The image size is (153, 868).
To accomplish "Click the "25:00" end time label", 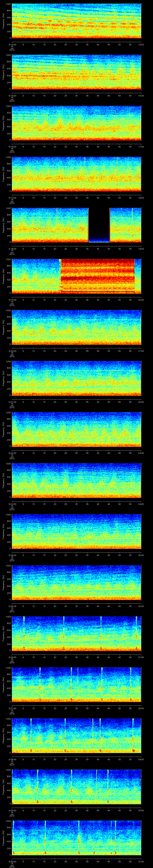I will 141,555.
